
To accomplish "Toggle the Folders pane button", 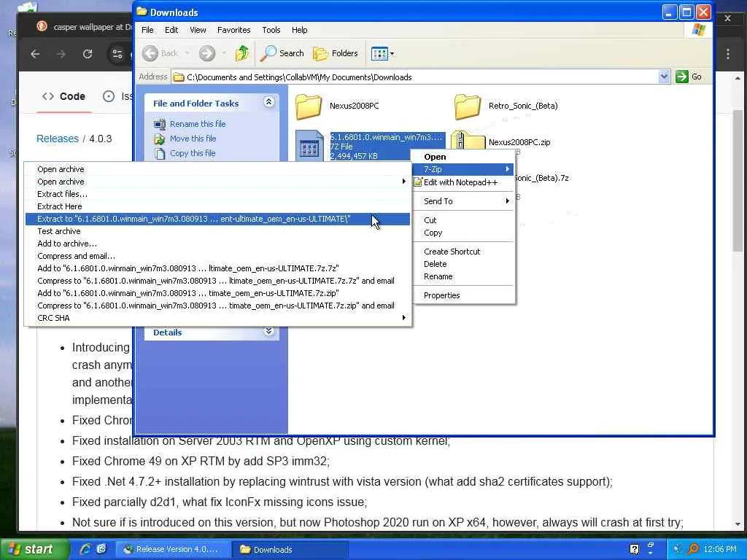I will (x=336, y=53).
